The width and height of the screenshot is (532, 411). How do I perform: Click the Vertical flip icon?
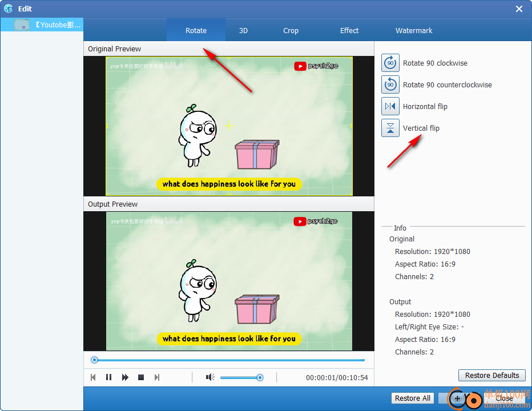click(x=390, y=128)
